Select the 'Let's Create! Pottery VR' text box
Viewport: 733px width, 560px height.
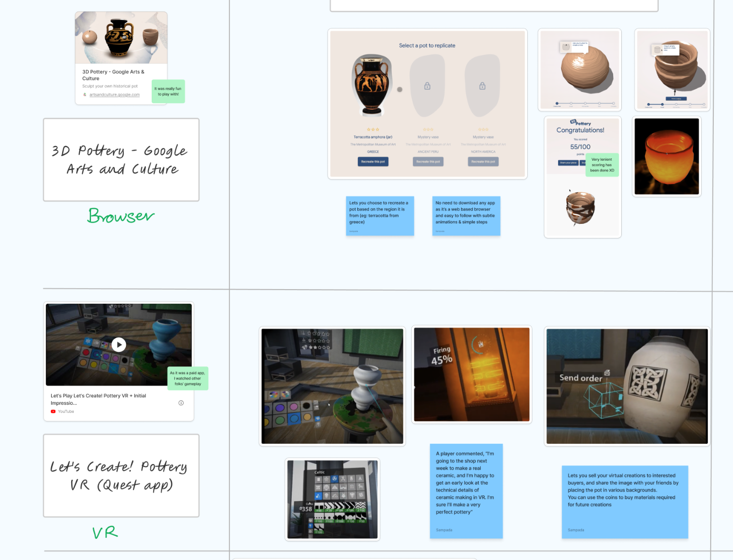pyautogui.click(x=121, y=476)
